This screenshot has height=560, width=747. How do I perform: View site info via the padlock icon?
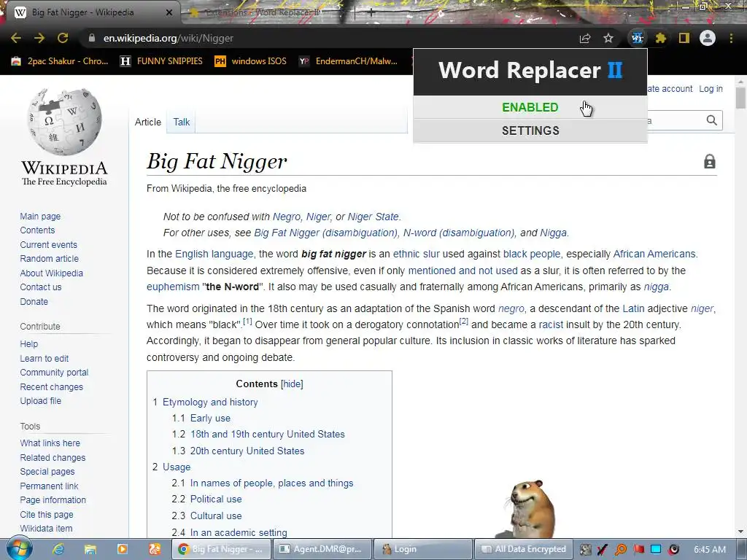(x=92, y=38)
